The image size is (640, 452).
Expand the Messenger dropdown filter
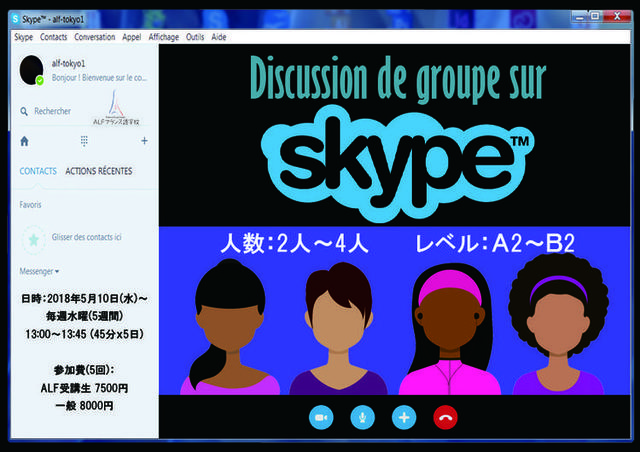39,272
